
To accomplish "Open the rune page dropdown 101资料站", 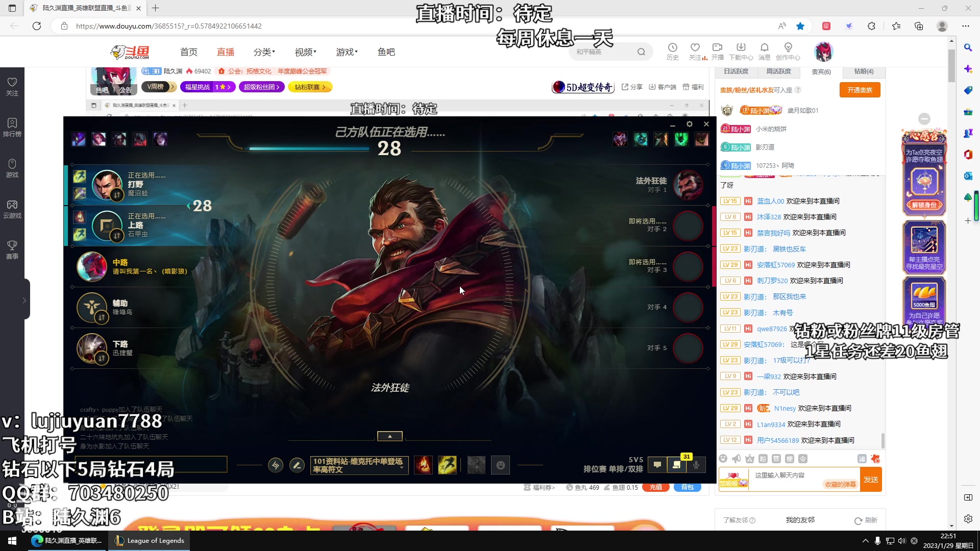I will point(359,465).
